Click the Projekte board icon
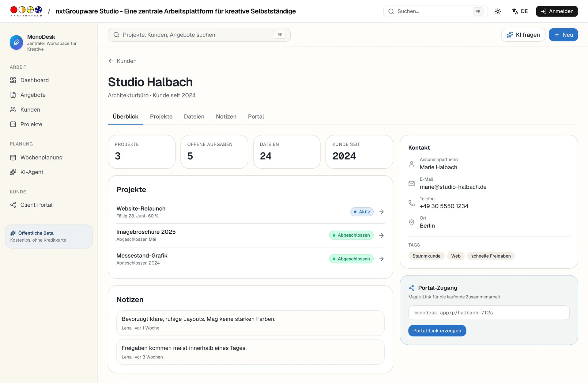Screen dimensions: 588x383 [13, 124]
